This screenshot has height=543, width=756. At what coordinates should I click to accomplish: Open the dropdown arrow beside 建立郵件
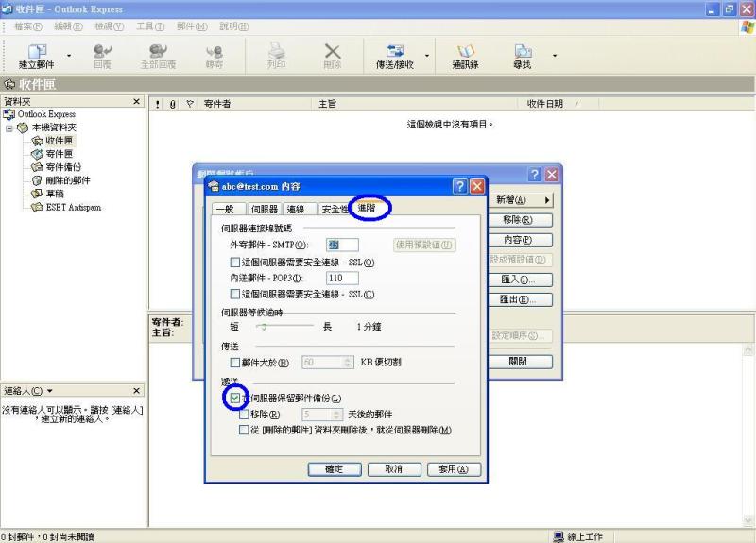(x=69, y=56)
